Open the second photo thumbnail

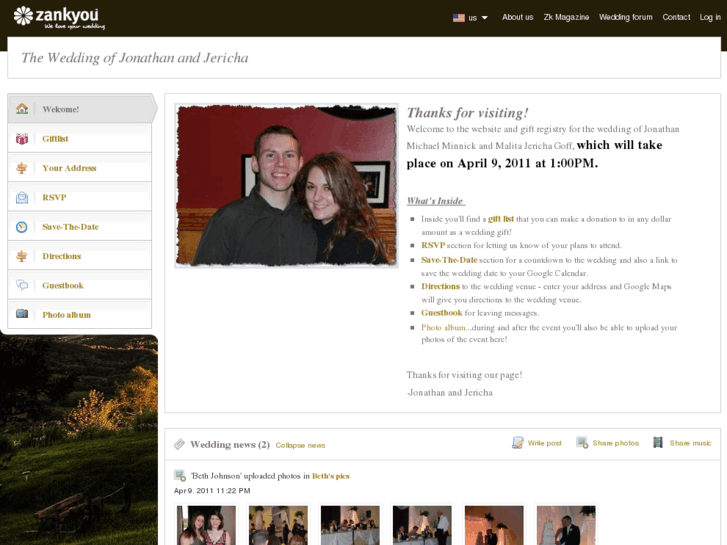pyautogui.click(x=278, y=525)
